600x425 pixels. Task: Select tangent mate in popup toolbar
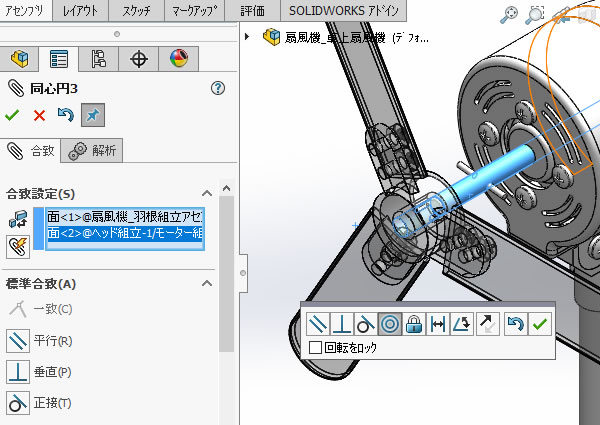click(x=365, y=324)
